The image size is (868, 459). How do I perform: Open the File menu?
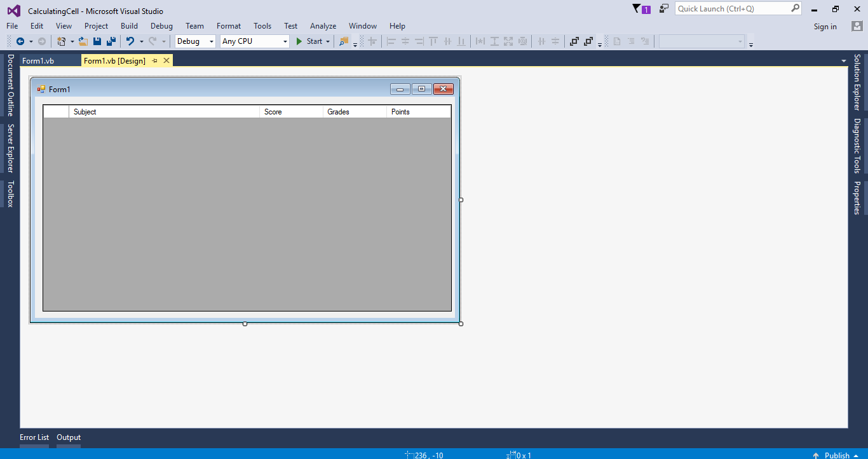(12, 26)
